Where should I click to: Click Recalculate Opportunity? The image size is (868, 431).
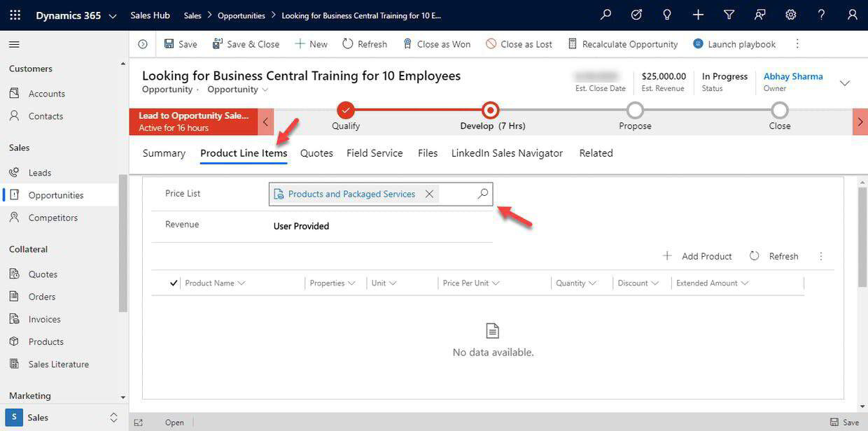622,44
